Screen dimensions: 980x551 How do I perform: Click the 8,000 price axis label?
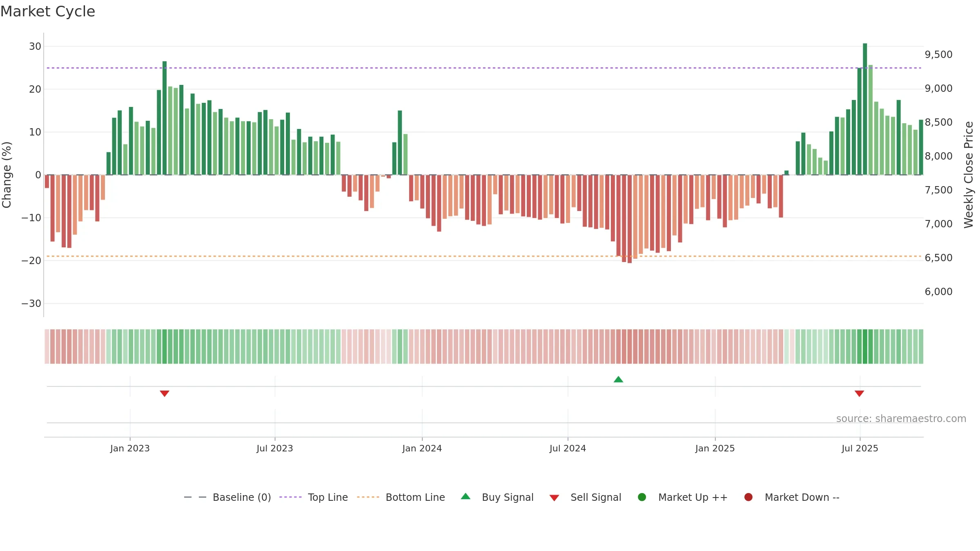(938, 156)
